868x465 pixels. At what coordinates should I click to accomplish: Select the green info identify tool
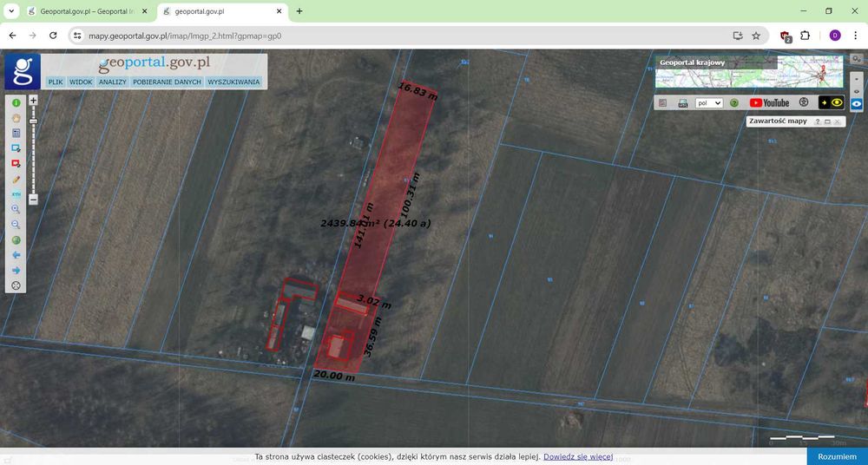16,103
